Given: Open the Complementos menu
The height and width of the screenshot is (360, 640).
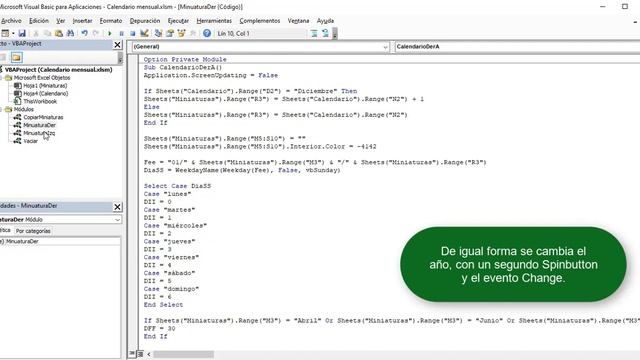Looking at the screenshot, I should (x=260, y=21).
